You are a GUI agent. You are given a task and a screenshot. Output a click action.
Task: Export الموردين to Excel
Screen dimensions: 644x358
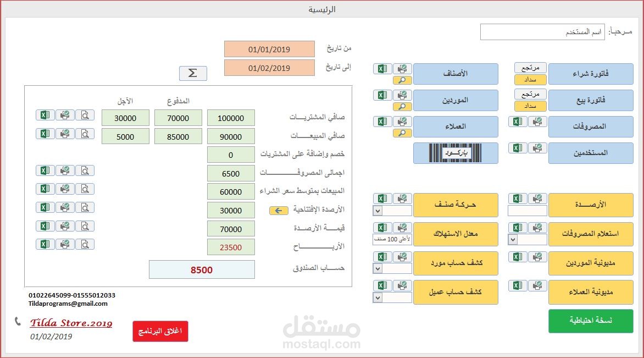(x=382, y=95)
